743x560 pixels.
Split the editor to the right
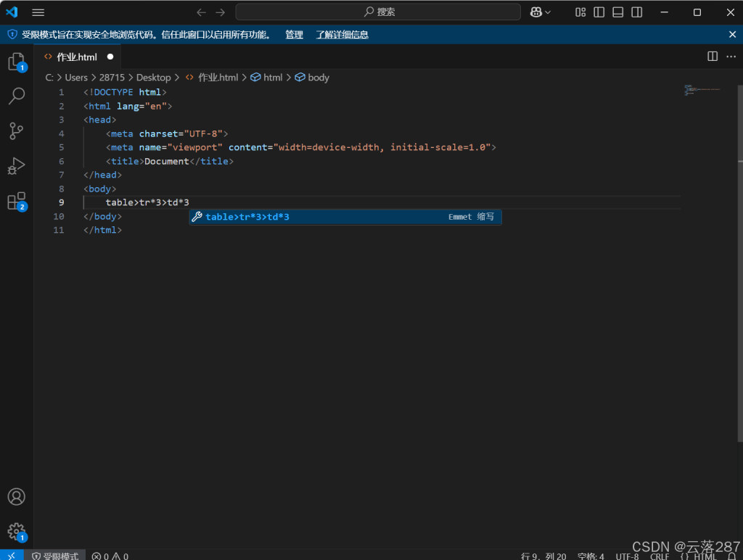click(x=713, y=57)
